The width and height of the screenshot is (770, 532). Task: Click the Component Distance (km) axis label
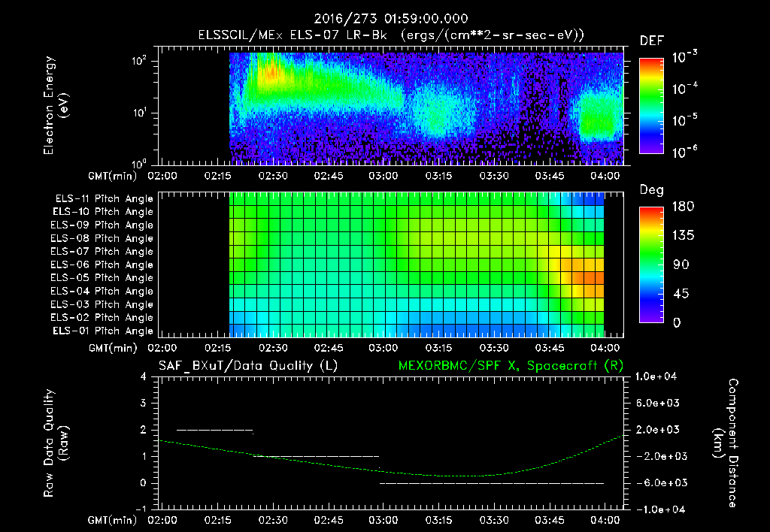(726, 443)
